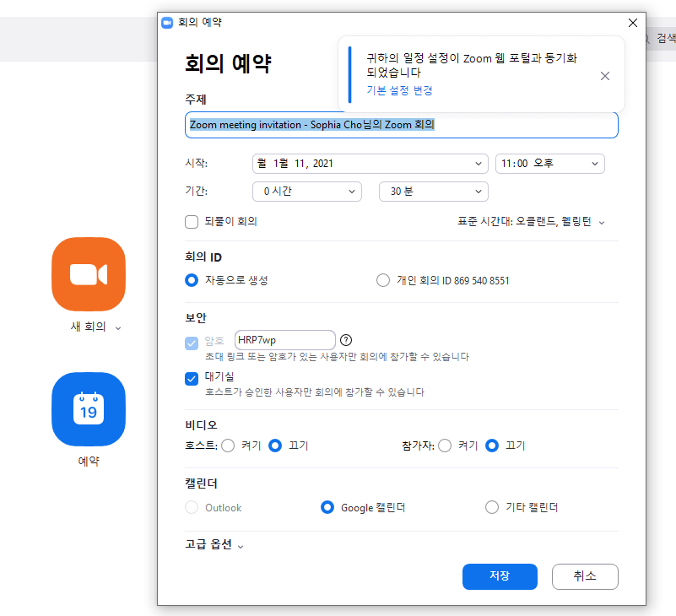
Task: Click the meeting topic input field
Action: [x=402, y=125]
